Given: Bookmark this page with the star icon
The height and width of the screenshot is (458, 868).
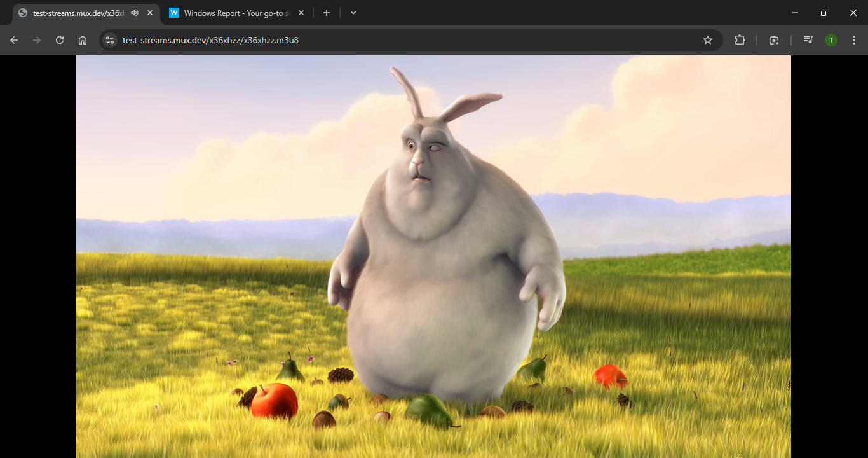Looking at the screenshot, I should click(x=707, y=39).
